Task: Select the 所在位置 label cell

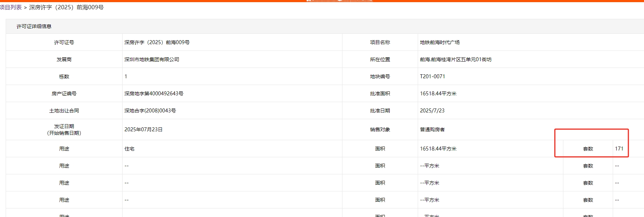Action: (380, 59)
